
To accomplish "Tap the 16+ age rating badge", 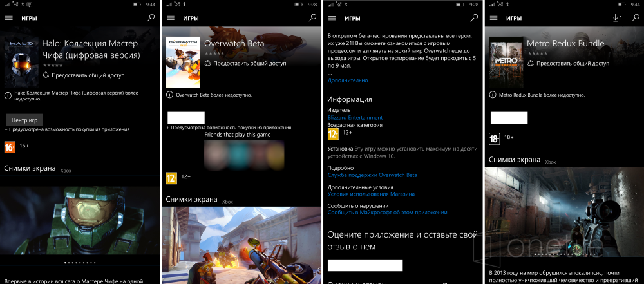I will [x=10, y=147].
